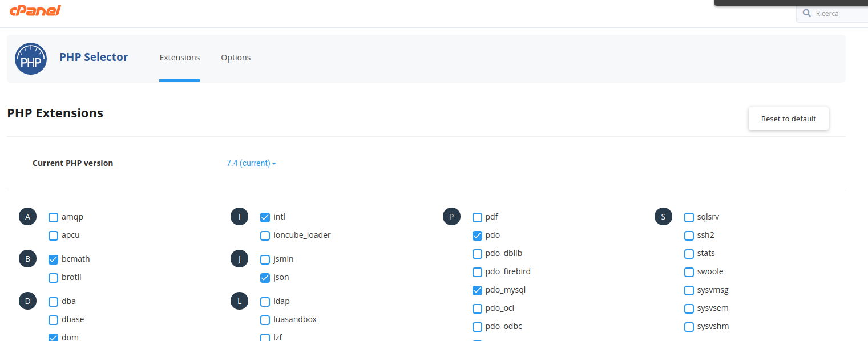Click the letter A group badge

27,217
